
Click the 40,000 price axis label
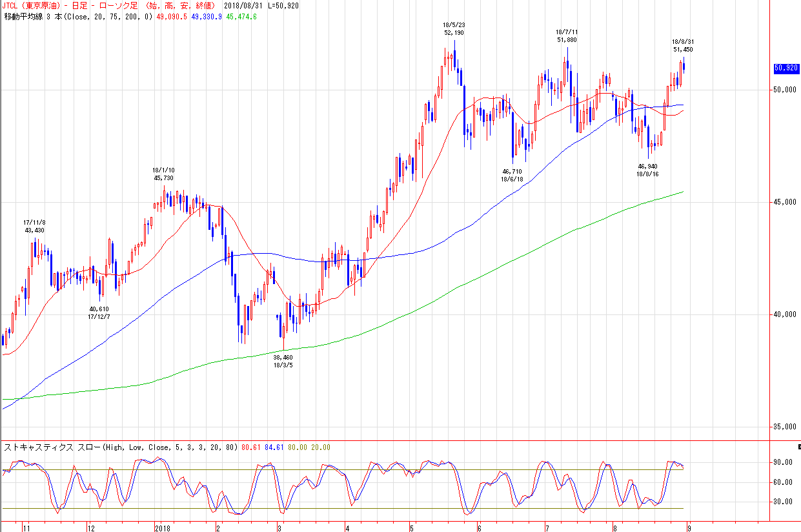click(x=786, y=314)
